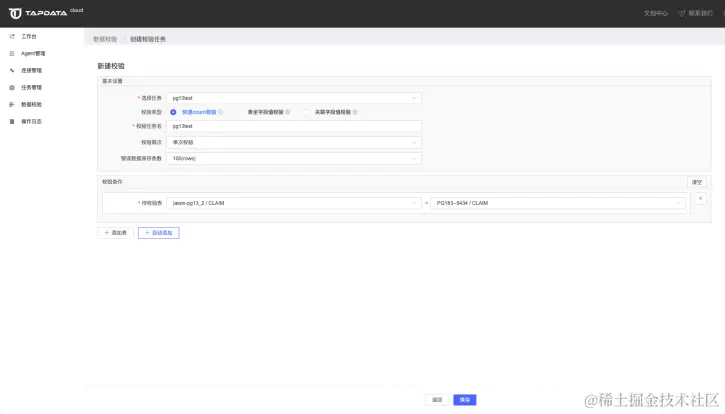
Task: Expand the jason-pg13_2 / CLAIM source table dropdown
Action: tap(294, 203)
